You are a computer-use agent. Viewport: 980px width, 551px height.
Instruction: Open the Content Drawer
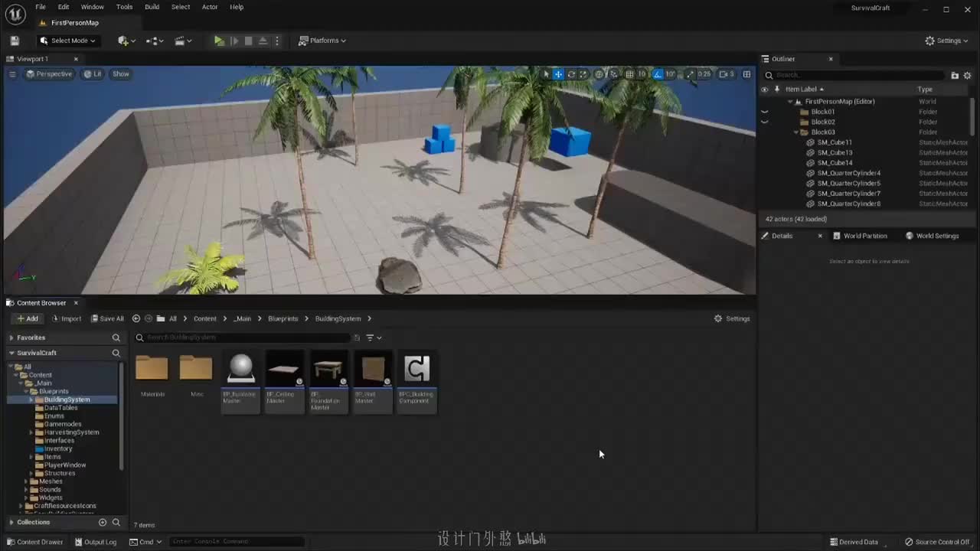point(35,542)
